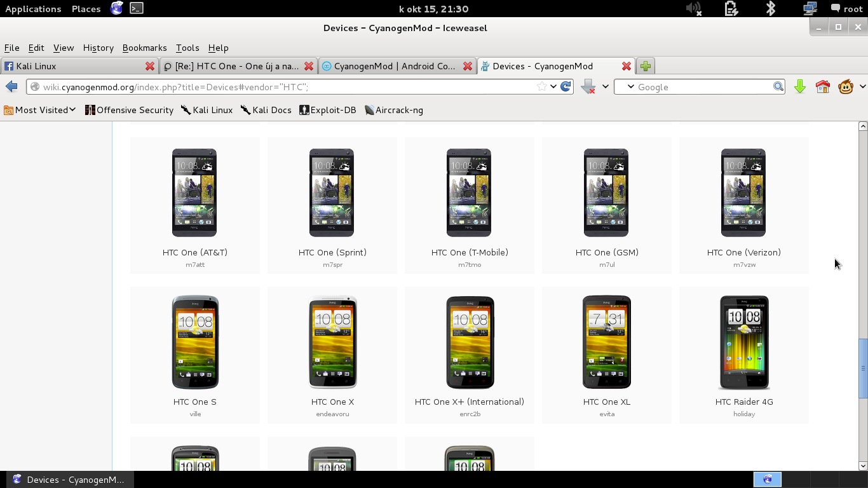Open the HTC One (T-Mobile) device thumbnail
This screenshot has height=488, width=868.
469,193
